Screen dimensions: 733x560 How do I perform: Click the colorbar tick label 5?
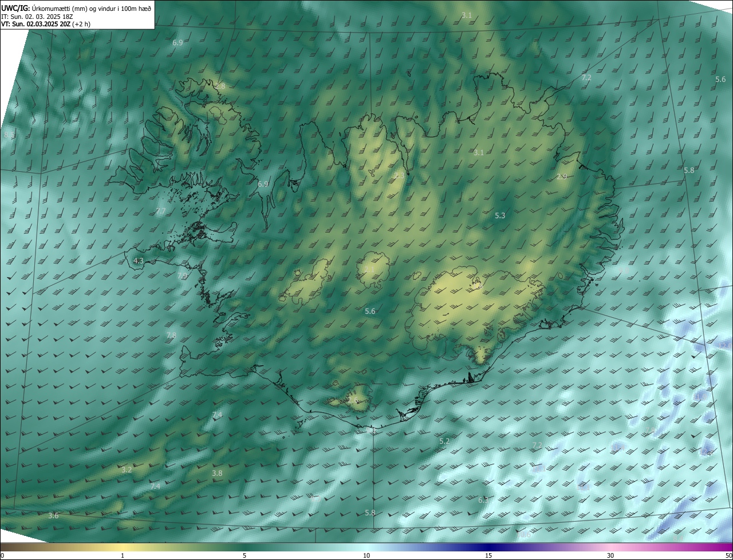point(245,555)
